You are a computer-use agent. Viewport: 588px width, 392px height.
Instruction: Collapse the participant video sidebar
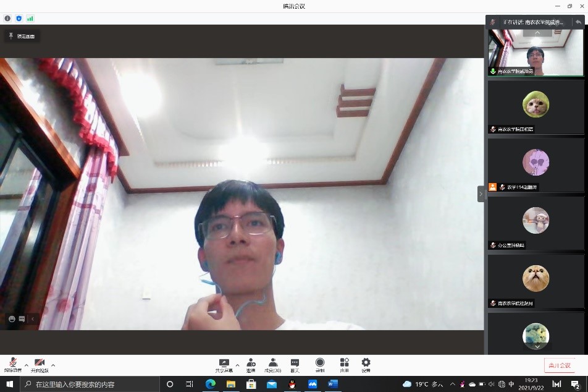coord(481,194)
